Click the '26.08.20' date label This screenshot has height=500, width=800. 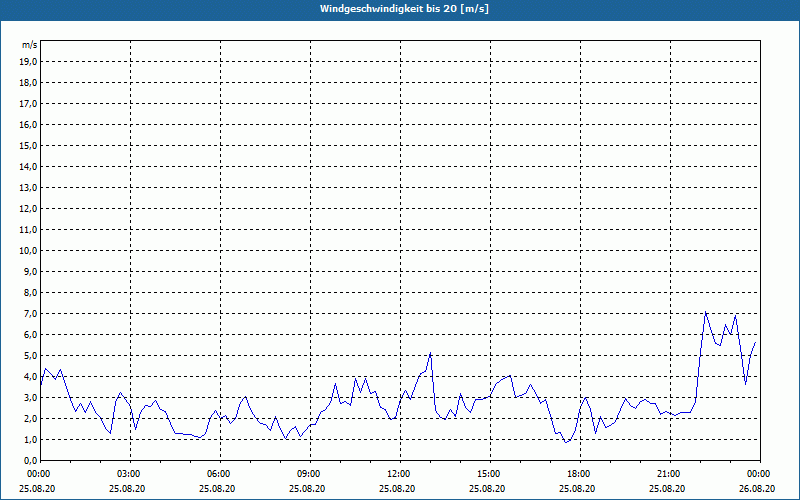757,489
